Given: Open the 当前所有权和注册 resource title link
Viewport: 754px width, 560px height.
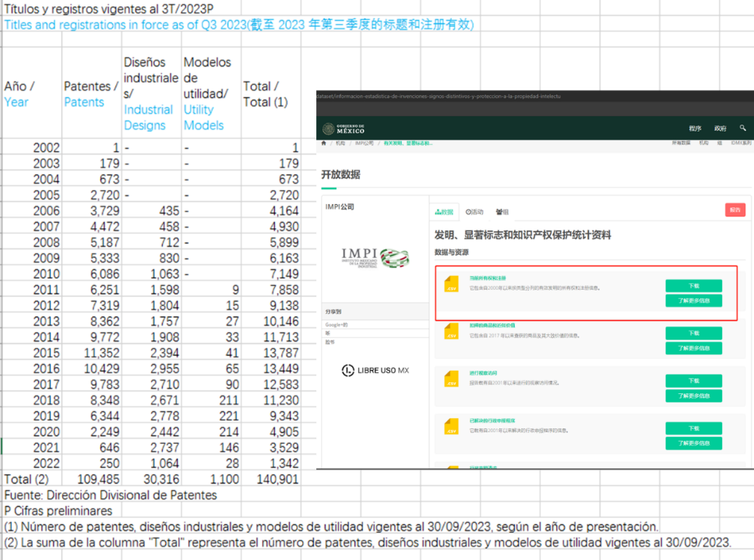Looking at the screenshot, I should [x=488, y=278].
